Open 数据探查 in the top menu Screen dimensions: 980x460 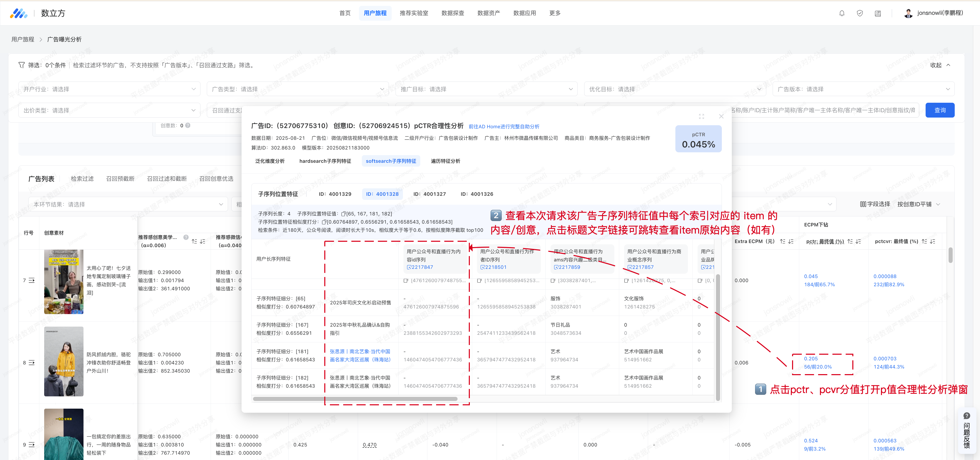[452, 13]
